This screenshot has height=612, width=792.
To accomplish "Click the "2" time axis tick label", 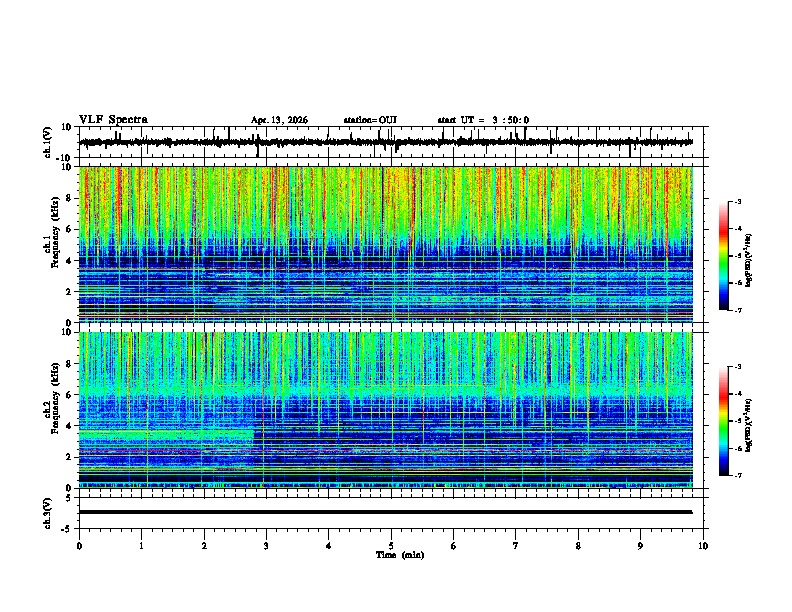I will click(204, 546).
